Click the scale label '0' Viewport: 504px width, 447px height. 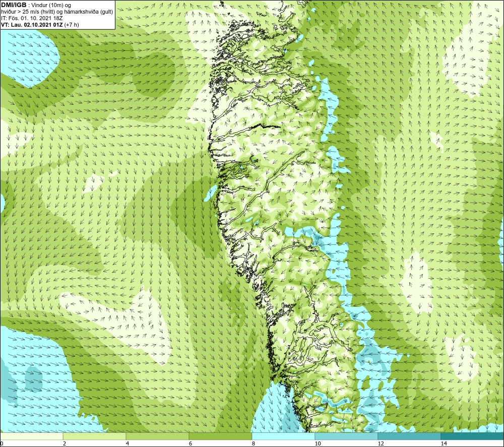coord(2,444)
